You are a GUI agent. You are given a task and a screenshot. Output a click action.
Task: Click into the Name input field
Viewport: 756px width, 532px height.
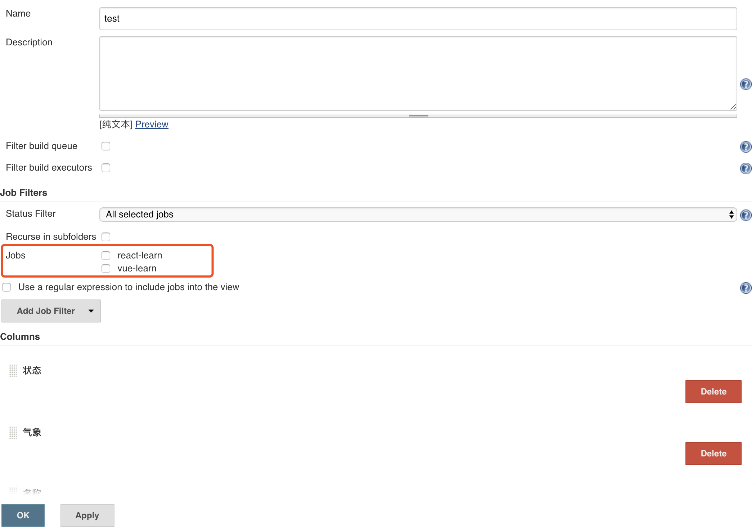418,19
